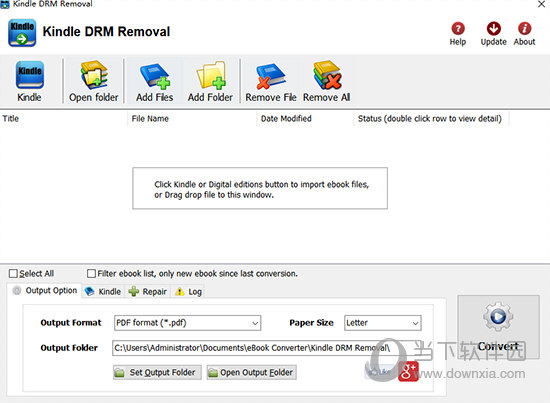The image size is (550, 403).
Task: Click the Add Files book icon
Action: pyautogui.click(x=155, y=75)
